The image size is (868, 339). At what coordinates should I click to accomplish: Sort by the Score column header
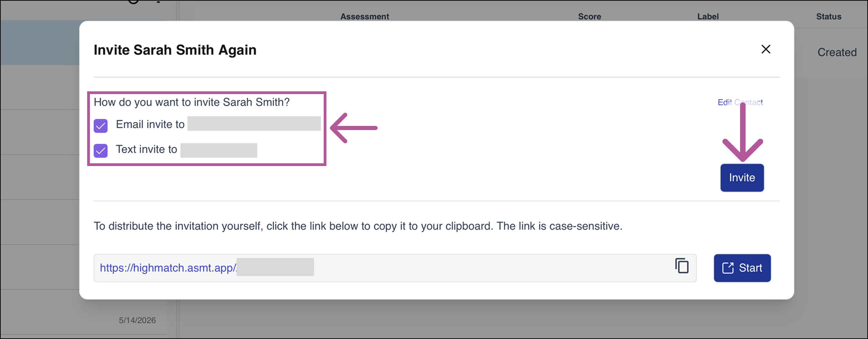pyautogui.click(x=590, y=17)
